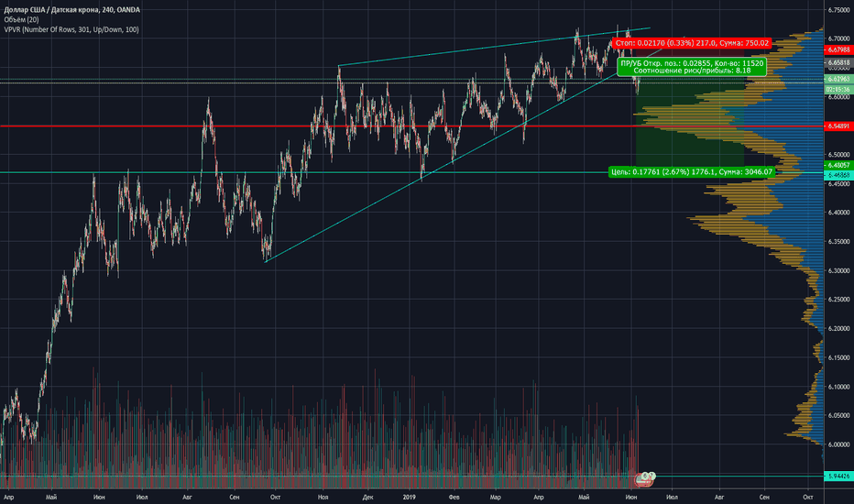Click the Ноя label on time axis
This screenshot has height=504, width=854.
(x=323, y=497)
